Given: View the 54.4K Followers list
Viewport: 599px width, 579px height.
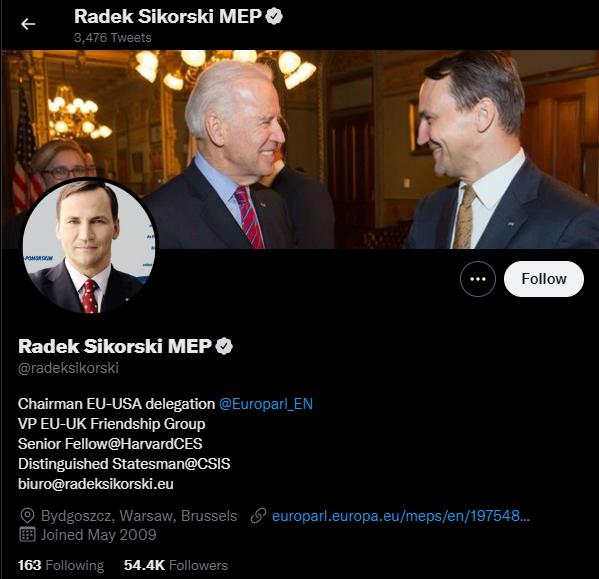Looking at the screenshot, I should click(176, 566).
